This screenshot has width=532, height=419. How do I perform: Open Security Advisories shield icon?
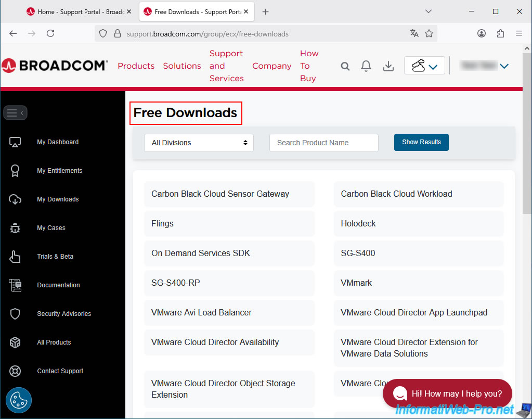tap(15, 314)
